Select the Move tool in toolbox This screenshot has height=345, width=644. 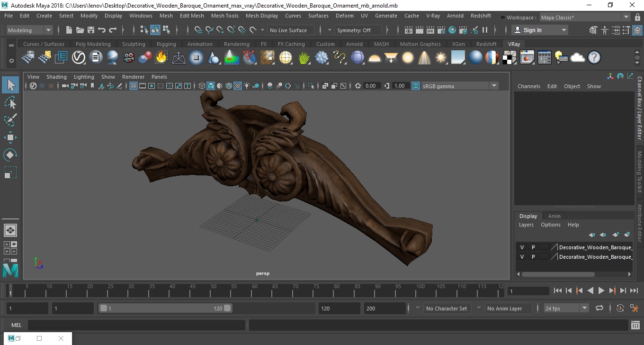10,138
